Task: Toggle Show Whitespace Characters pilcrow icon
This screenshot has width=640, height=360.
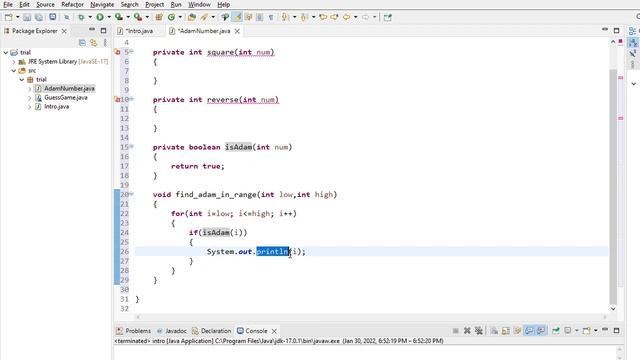Action: (271, 17)
